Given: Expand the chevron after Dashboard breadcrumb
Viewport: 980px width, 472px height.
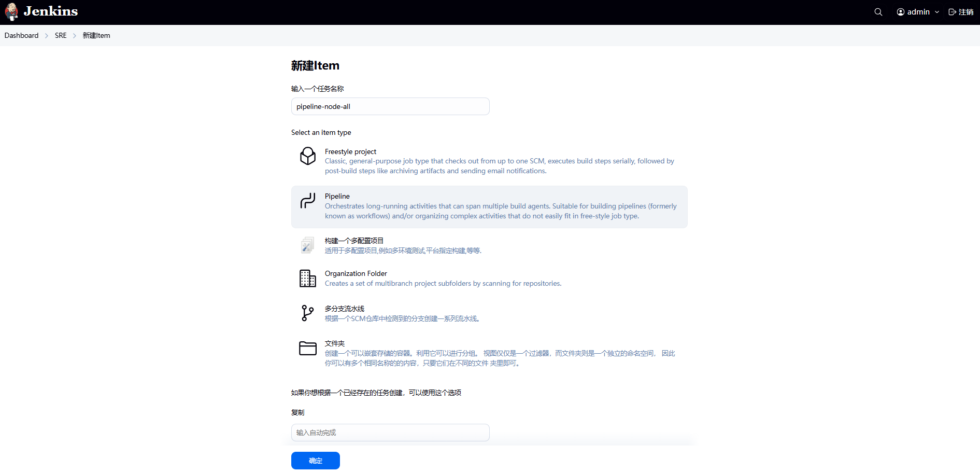Looking at the screenshot, I should 47,36.
